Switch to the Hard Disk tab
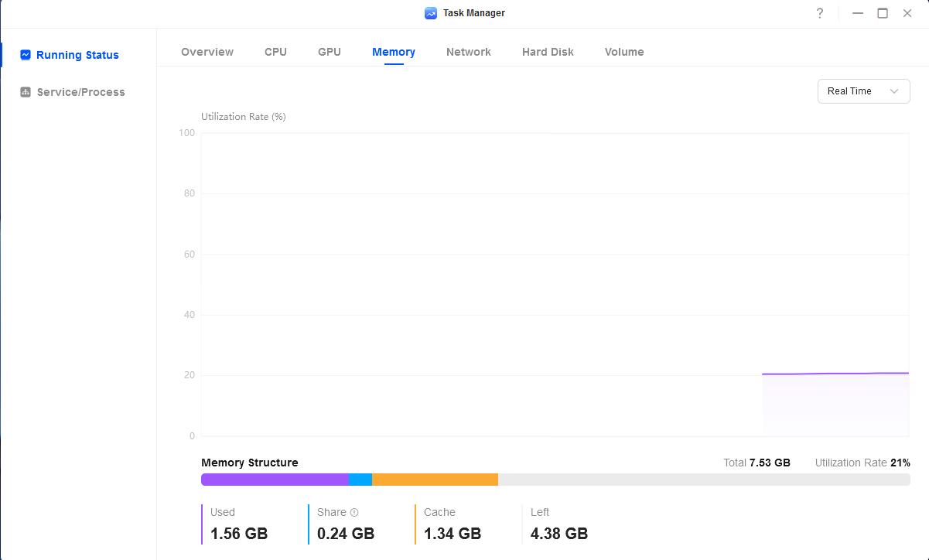This screenshot has width=929, height=560. pos(548,52)
